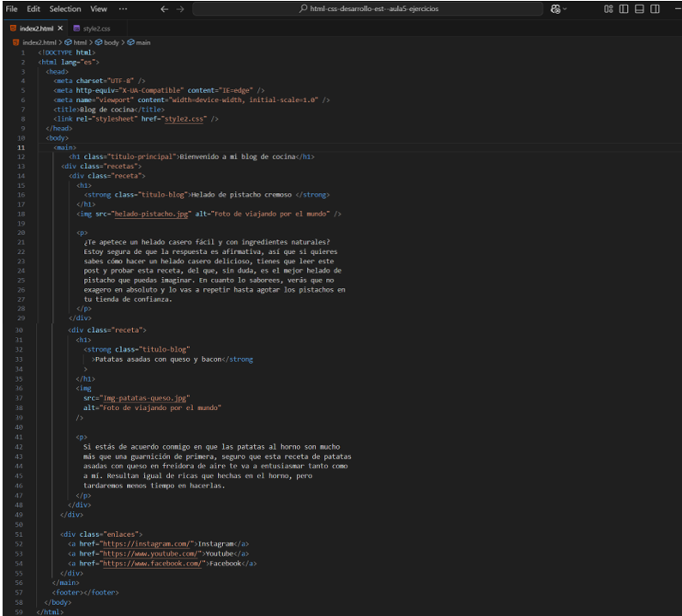Click the HTML file icon in the breadcrumb
This screenshot has height=616, width=682.
point(15,42)
